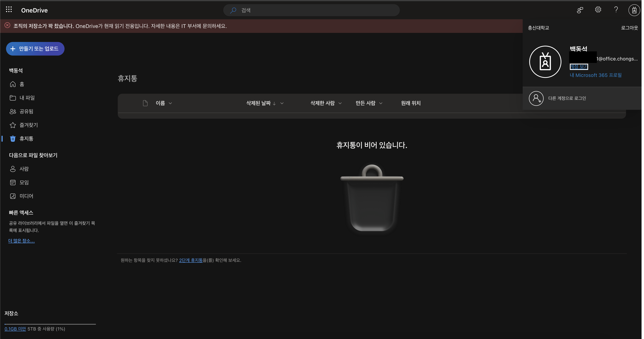644x339 pixels.
Task: Click 만들기 또는 업로드 button
Action: 35,49
